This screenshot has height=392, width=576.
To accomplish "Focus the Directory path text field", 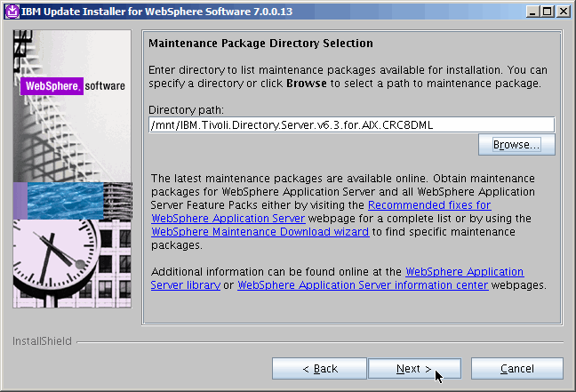I will [x=351, y=125].
